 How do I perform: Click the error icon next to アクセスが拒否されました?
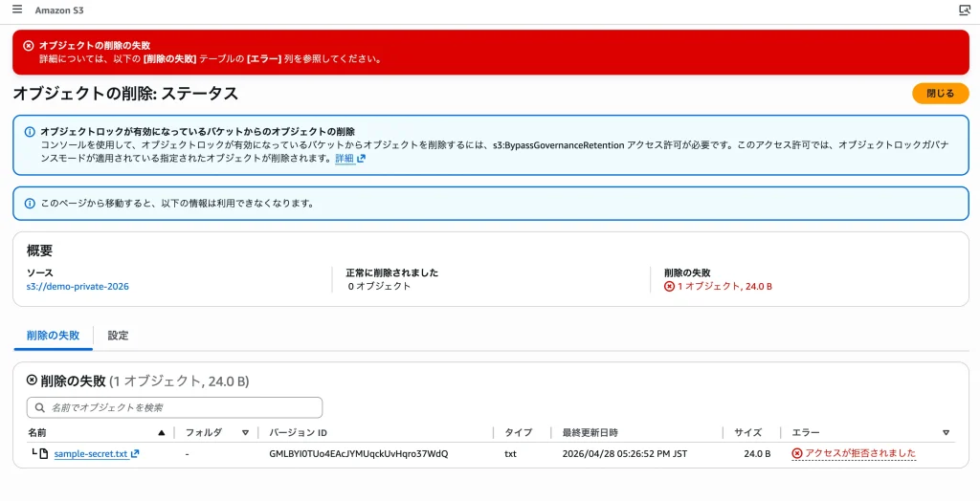point(796,453)
